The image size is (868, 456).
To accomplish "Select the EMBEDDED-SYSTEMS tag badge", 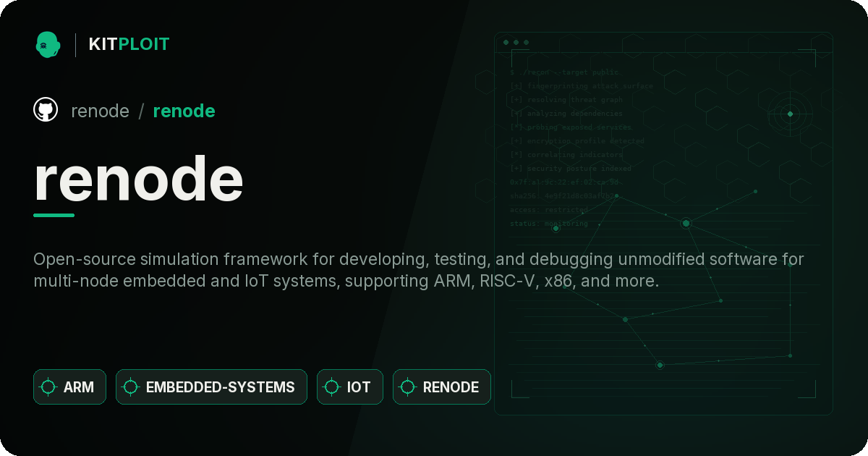I will point(211,387).
